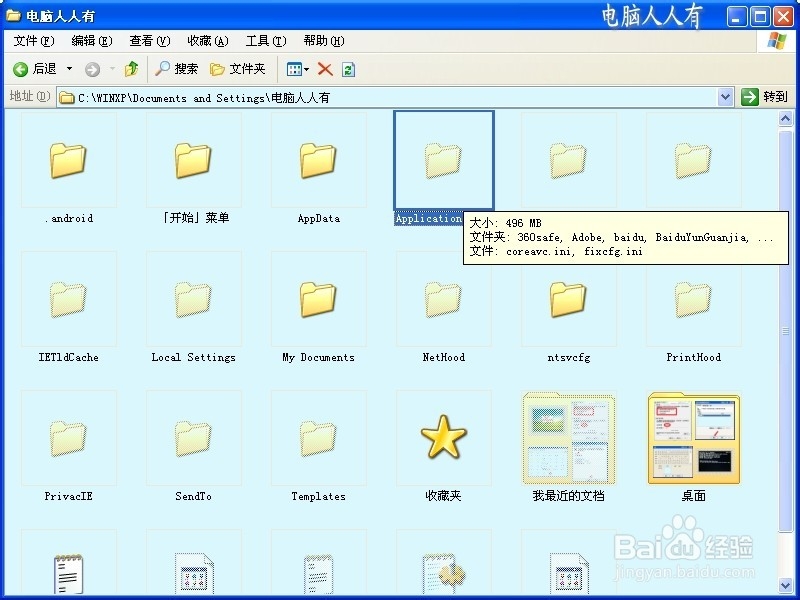The width and height of the screenshot is (800, 600).
Task: Click the Local Settings label text
Action: click(193, 357)
